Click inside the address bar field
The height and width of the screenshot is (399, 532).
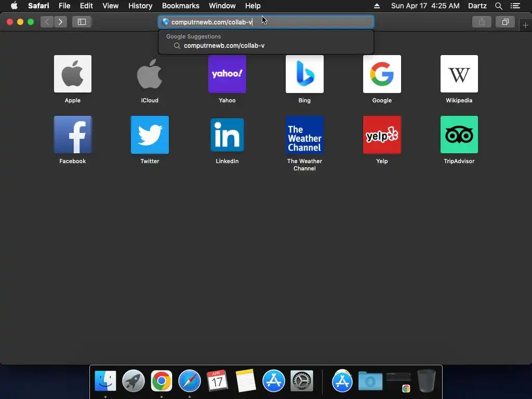pos(266,22)
